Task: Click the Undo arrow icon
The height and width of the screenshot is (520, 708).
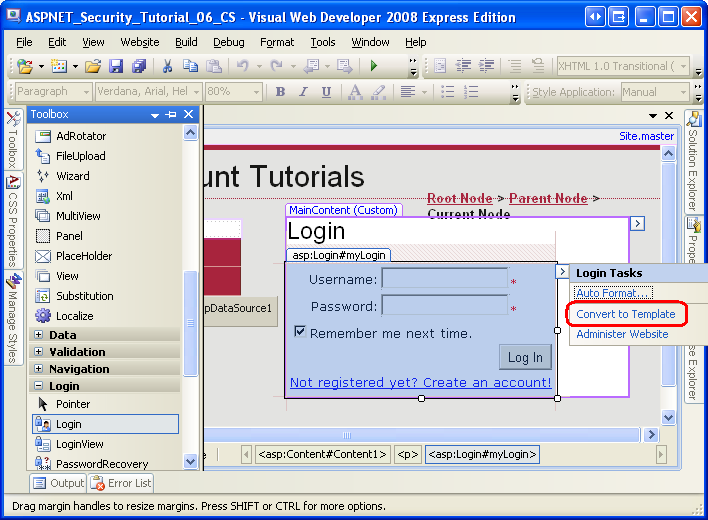Action: click(242, 66)
